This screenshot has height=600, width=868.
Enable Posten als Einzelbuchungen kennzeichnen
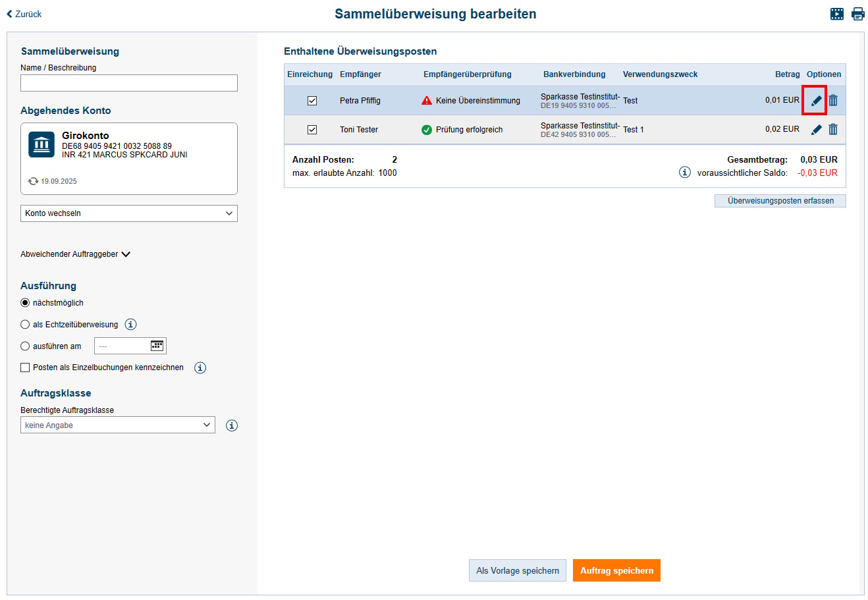(x=24, y=368)
